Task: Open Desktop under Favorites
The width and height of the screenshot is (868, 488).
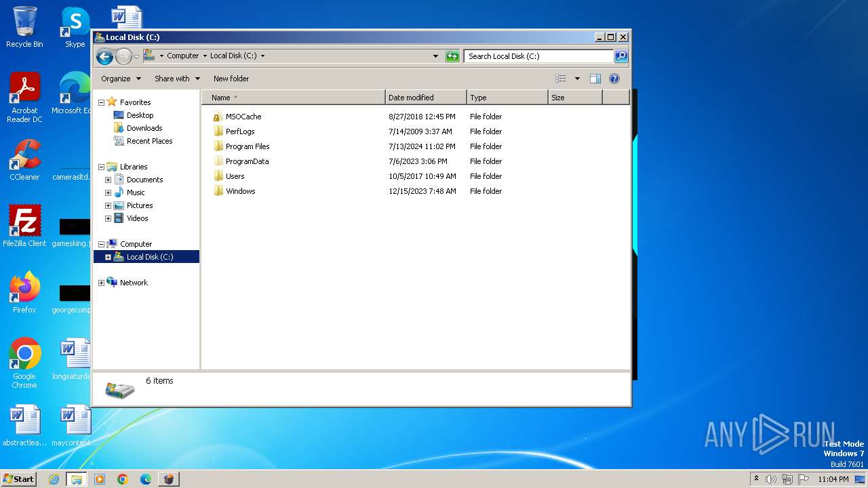Action: click(140, 115)
